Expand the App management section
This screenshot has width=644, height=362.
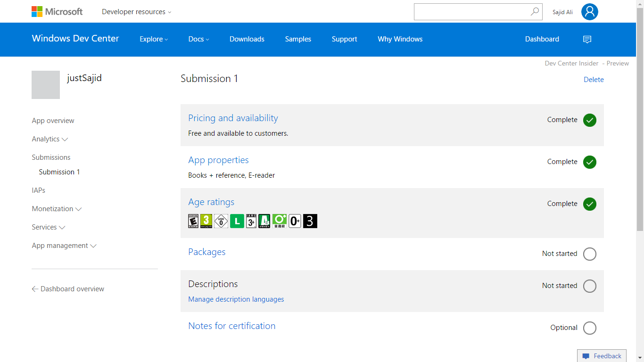[64, 246]
